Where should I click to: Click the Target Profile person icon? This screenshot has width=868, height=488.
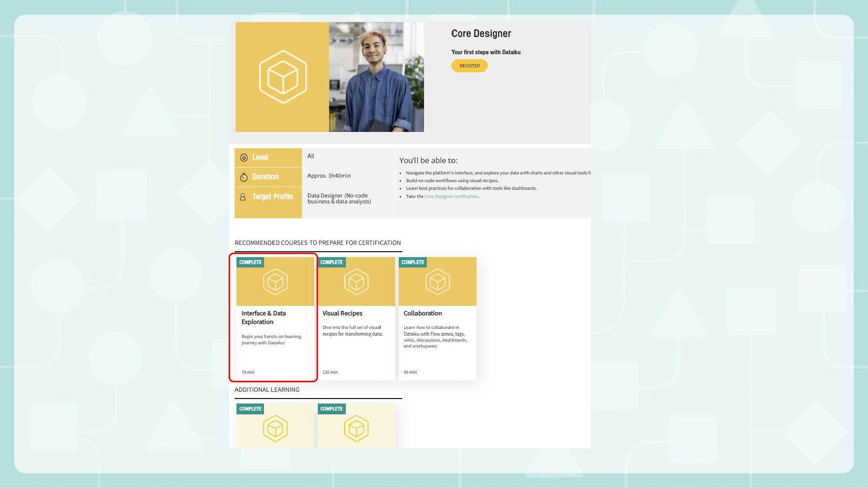(243, 197)
